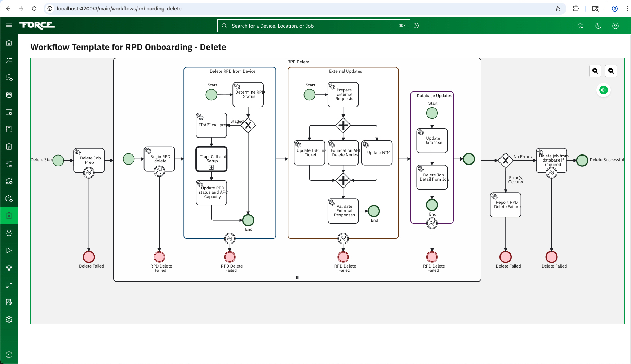Viewport: 631px width, 364px height.
Task: Select the Update NIM task node
Action: pos(377,153)
